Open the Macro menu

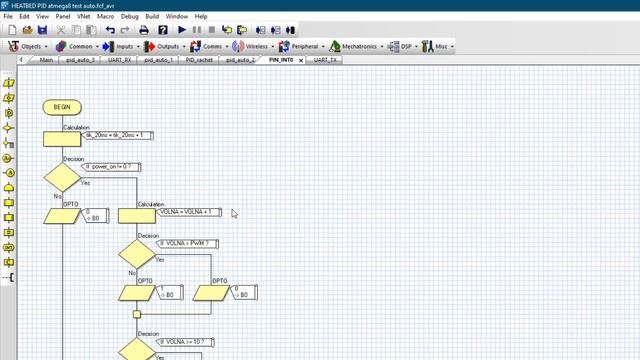point(105,16)
